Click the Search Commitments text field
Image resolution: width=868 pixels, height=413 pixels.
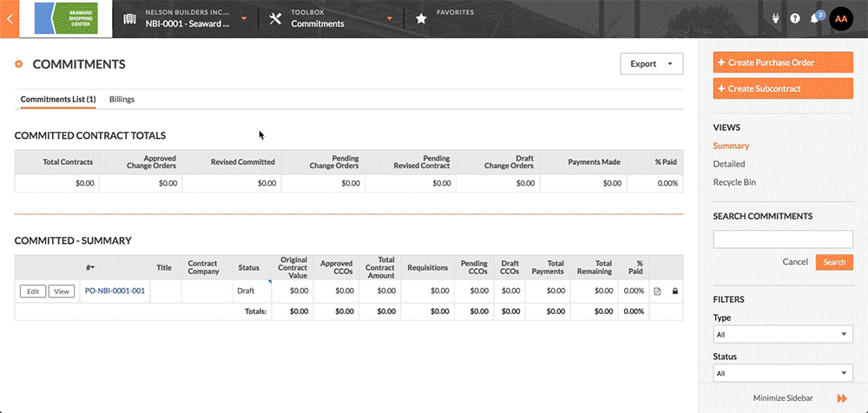(782, 239)
